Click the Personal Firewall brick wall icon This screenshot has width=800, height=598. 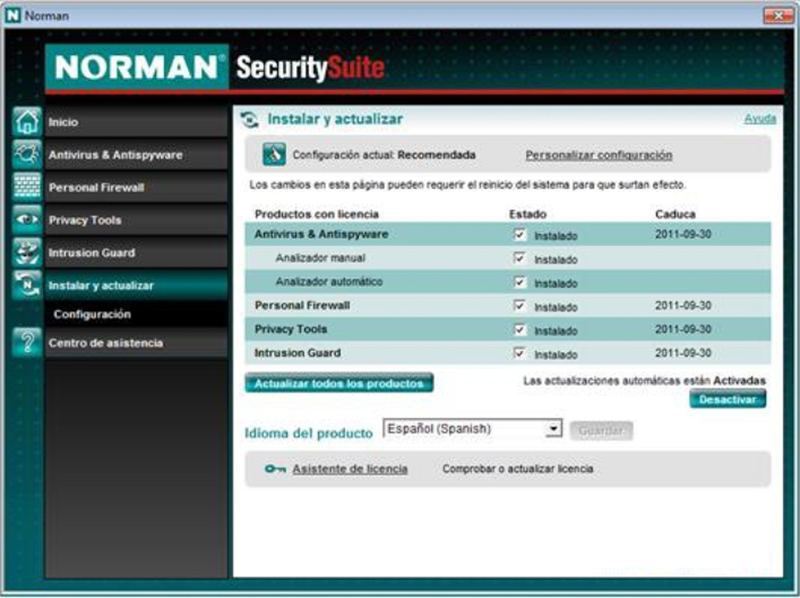pos(27,187)
